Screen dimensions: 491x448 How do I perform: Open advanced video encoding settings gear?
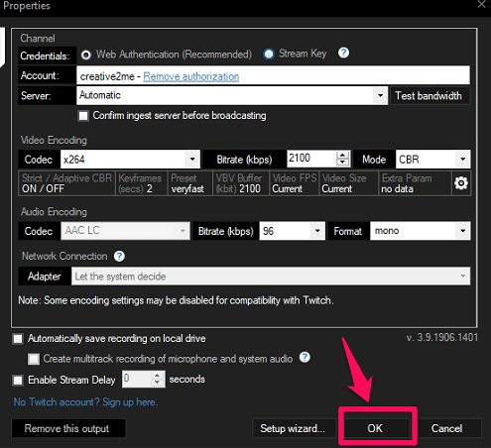[x=461, y=183]
